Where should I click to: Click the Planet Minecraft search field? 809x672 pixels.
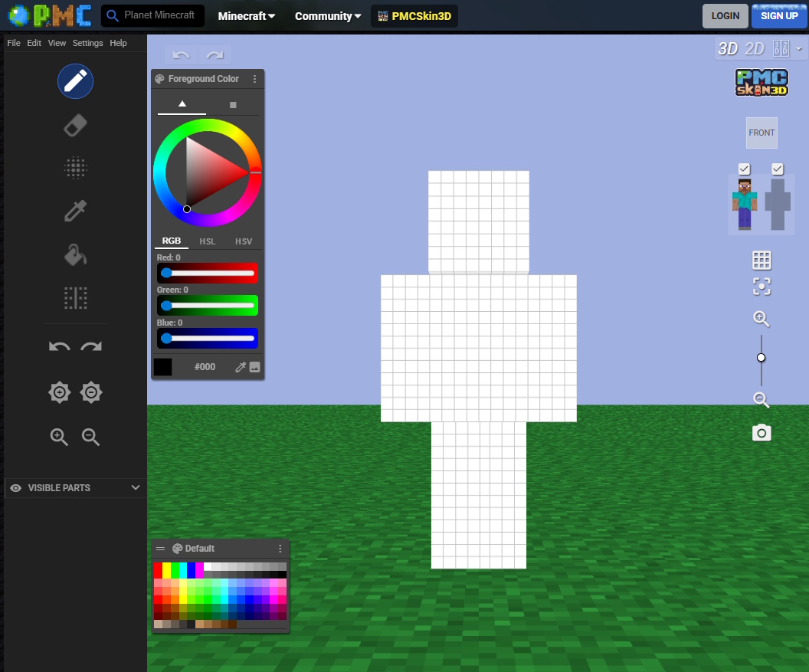tap(157, 15)
